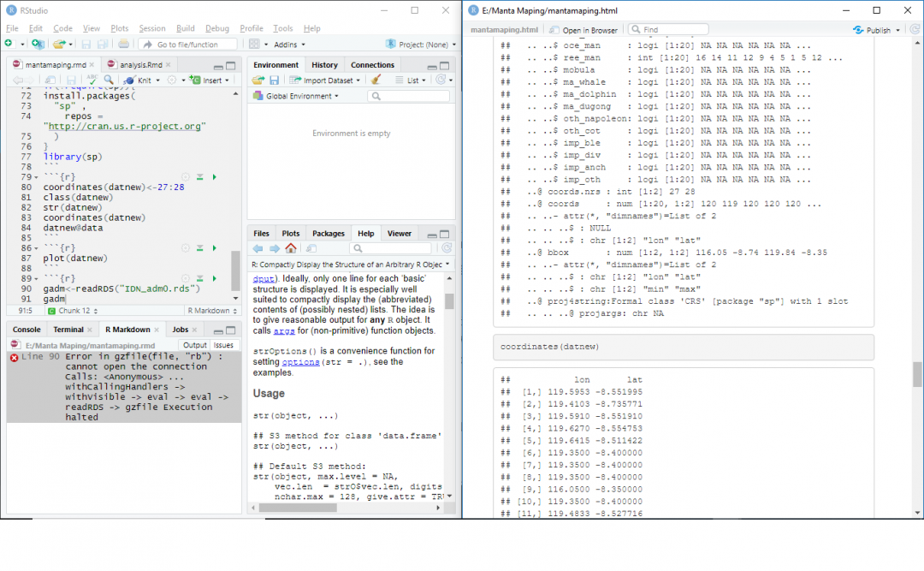Load workspace with the Environment folder icon
Viewport: 924px width, 571px height.
pos(258,80)
